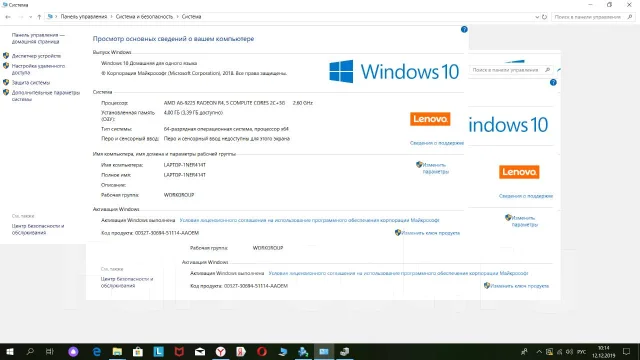Image resolution: width=640 pixels, height=360 pixels.
Task: Open 'Диспетчер устройств' link
Action: coord(36,56)
